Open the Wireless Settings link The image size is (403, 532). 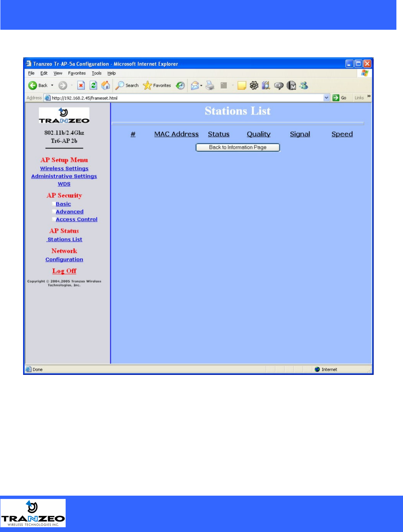[64, 169]
